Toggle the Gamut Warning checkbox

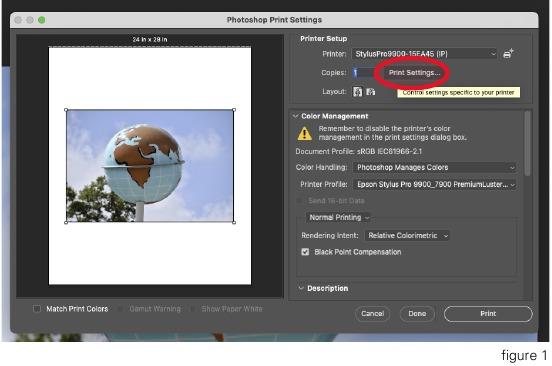pos(120,309)
